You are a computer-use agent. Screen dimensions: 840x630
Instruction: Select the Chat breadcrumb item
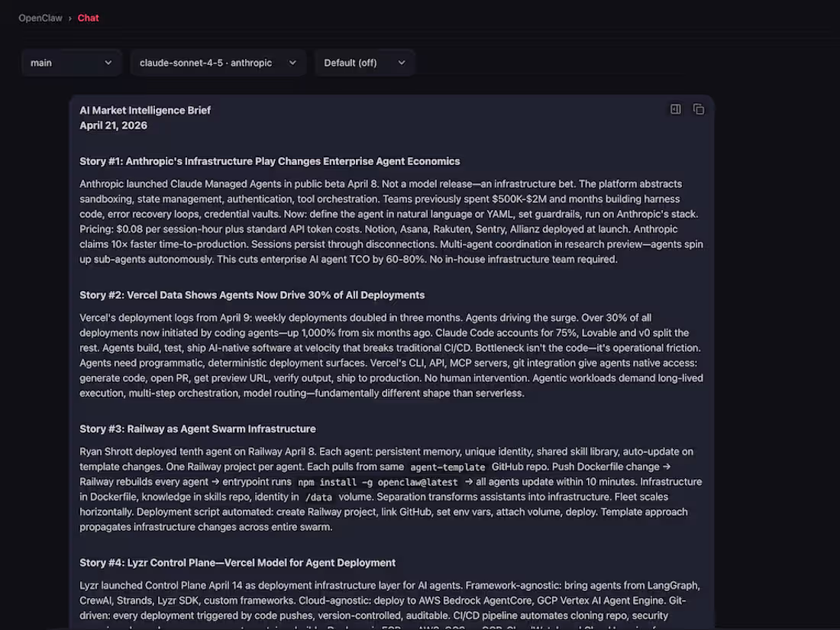88,18
